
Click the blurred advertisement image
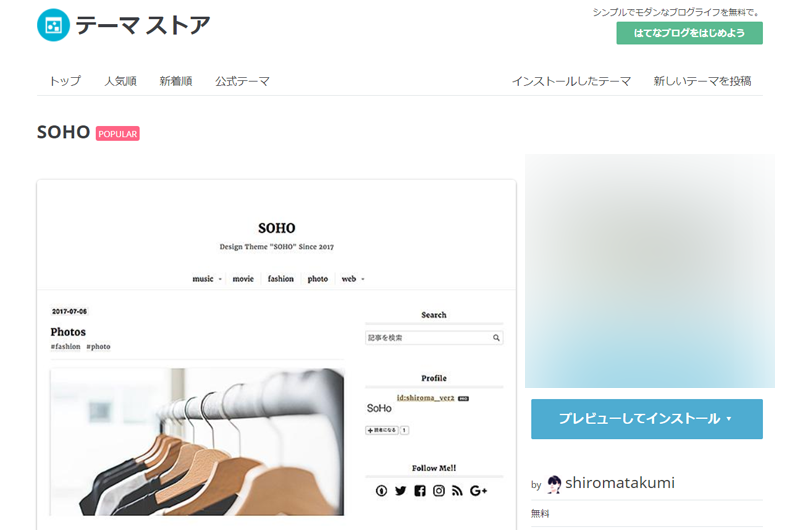click(649, 271)
